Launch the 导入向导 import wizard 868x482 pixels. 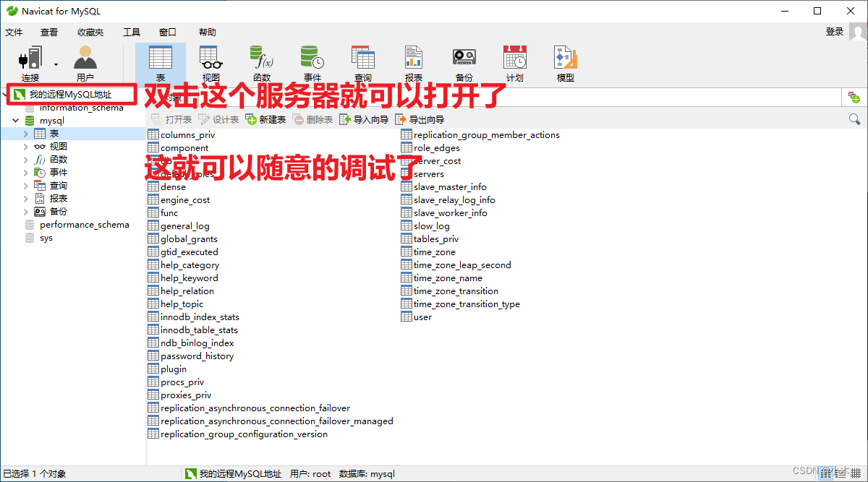click(364, 119)
